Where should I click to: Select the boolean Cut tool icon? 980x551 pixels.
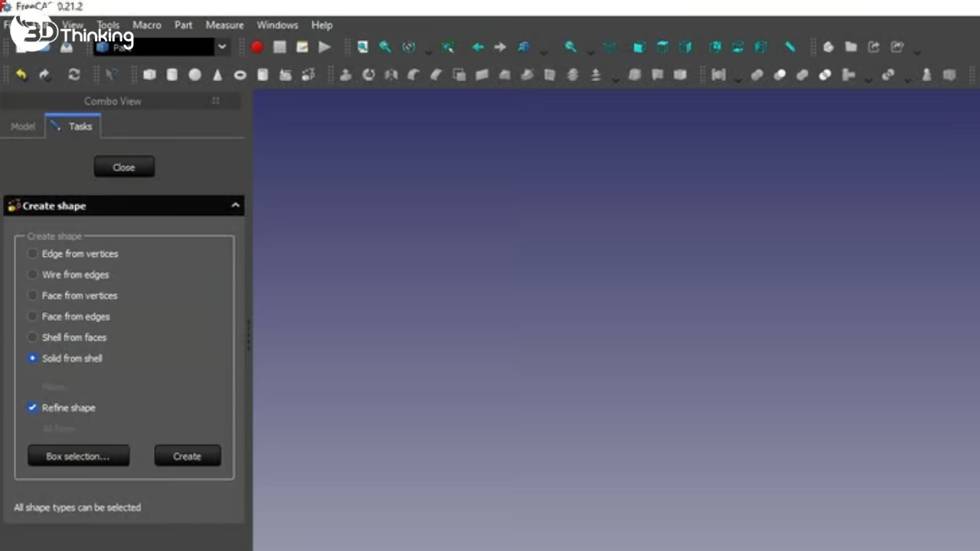[x=779, y=75]
